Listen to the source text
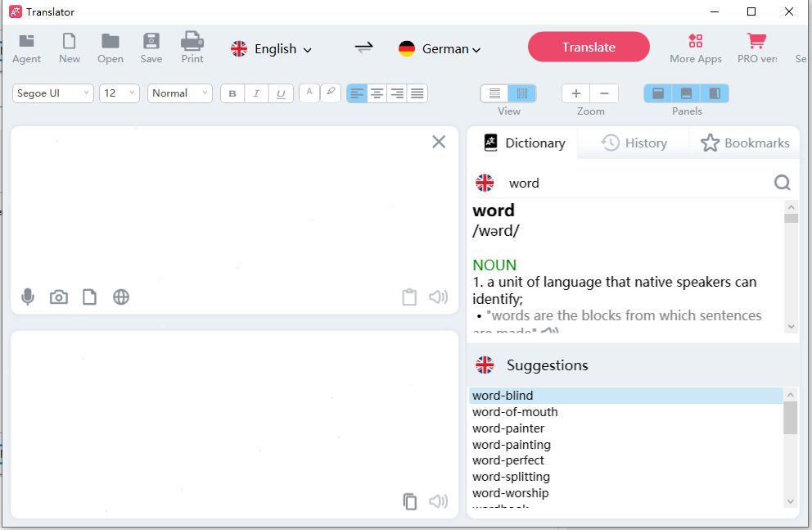Viewport: 812px width, 530px height. (x=438, y=297)
